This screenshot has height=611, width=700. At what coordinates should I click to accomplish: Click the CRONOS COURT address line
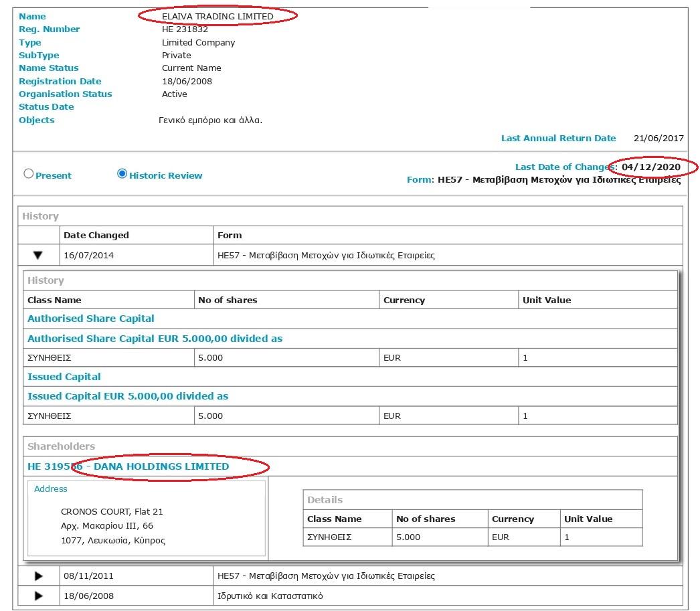112,511
